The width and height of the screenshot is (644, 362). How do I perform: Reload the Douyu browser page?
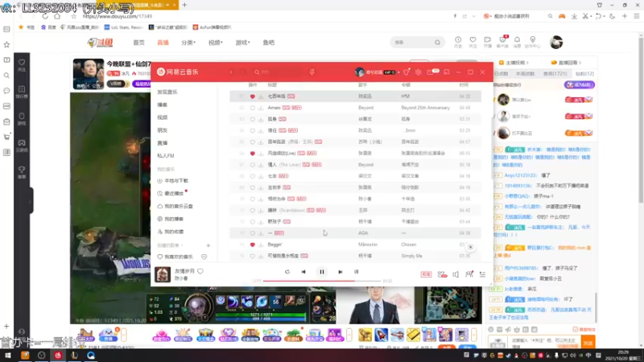45,16
